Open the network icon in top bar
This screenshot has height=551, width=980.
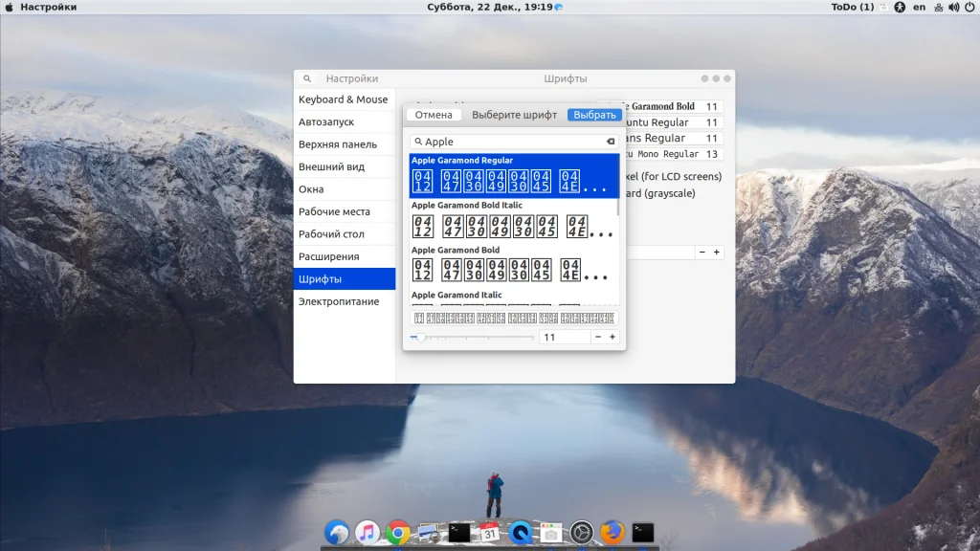(939, 7)
